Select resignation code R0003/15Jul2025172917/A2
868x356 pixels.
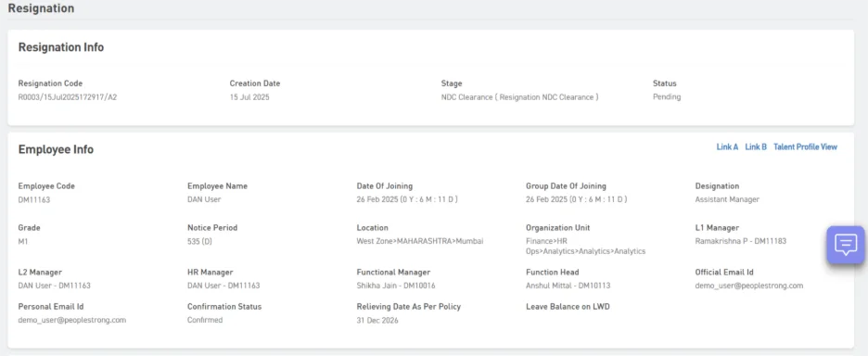click(68, 97)
